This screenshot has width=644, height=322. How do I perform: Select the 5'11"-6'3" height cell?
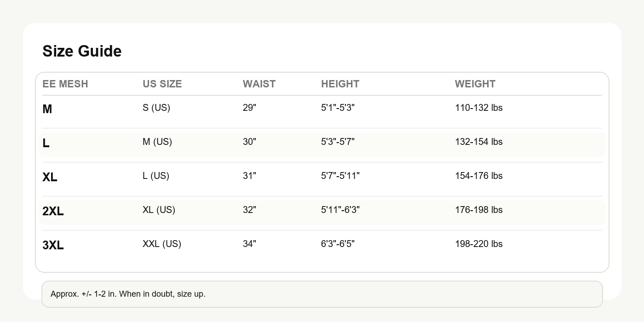pyautogui.click(x=340, y=210)
